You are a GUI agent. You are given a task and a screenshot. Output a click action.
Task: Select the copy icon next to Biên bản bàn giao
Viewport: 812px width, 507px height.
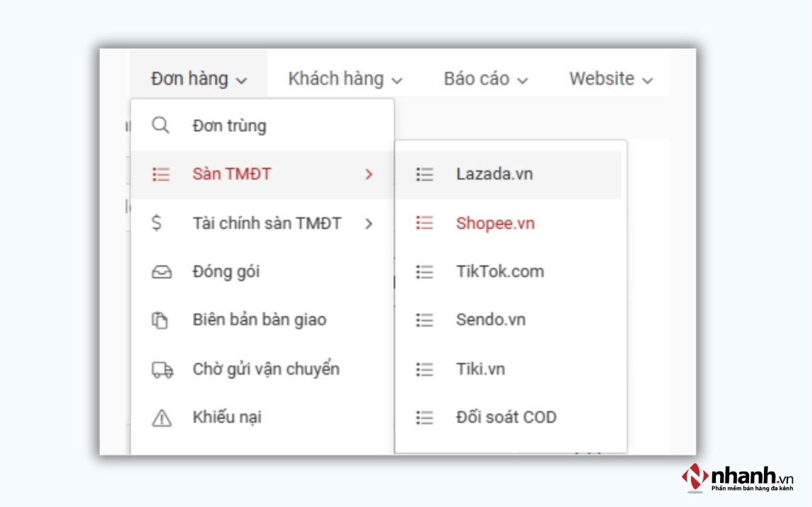point(161,320)
